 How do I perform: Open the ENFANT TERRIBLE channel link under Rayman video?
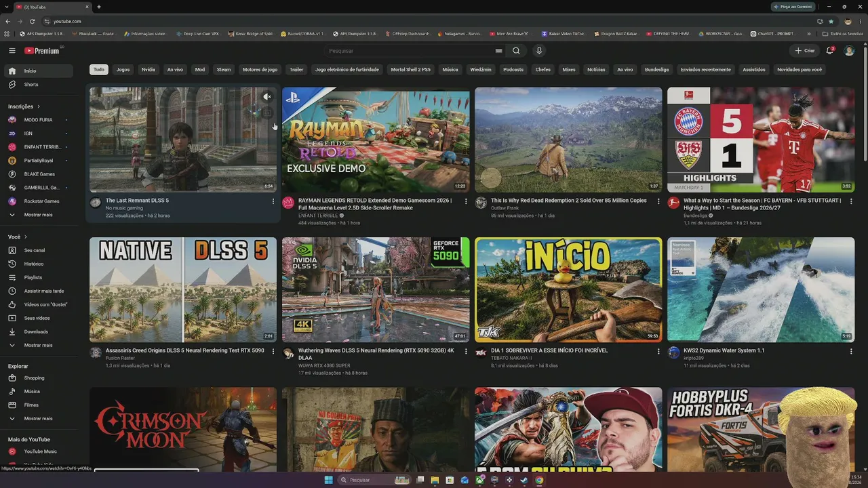pyautogui.click(x=318, y=216)
